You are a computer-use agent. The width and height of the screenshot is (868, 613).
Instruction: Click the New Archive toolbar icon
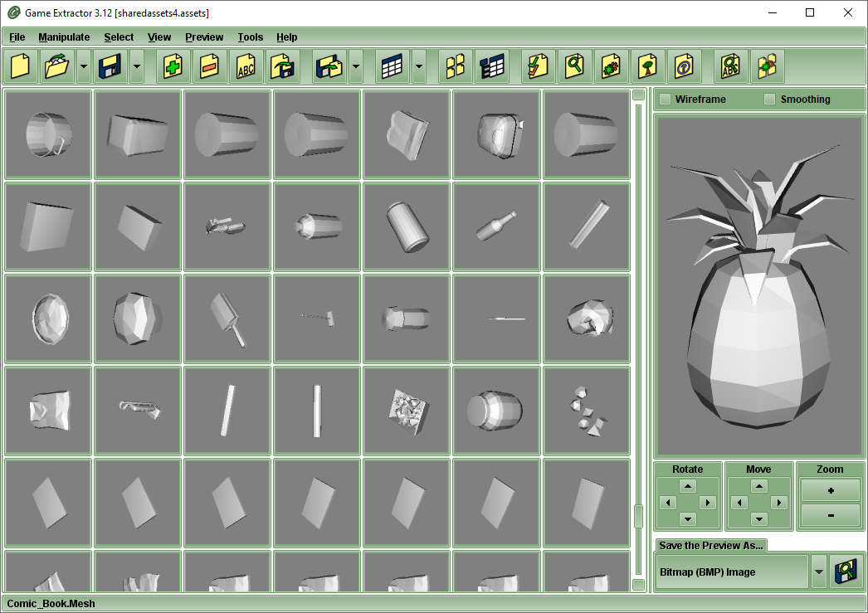21,66
